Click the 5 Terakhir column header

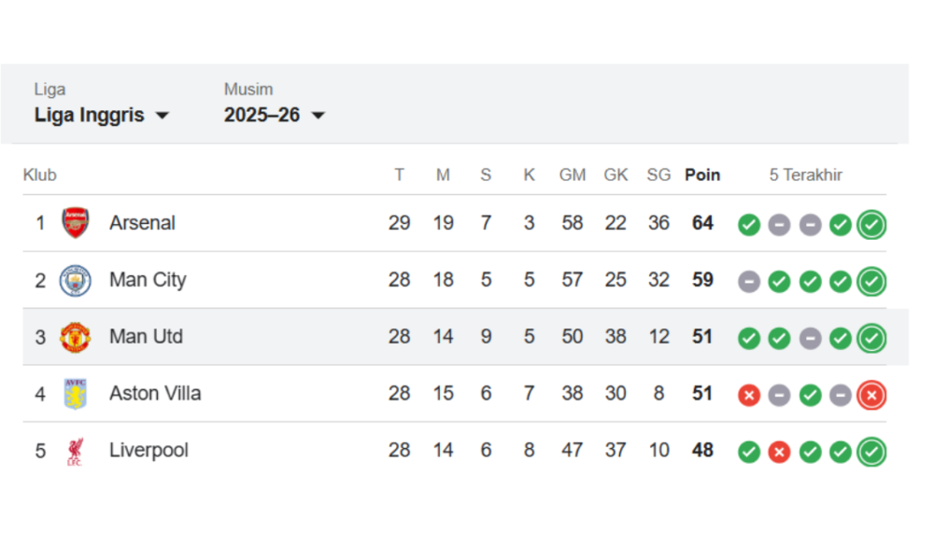coord(806,175)
